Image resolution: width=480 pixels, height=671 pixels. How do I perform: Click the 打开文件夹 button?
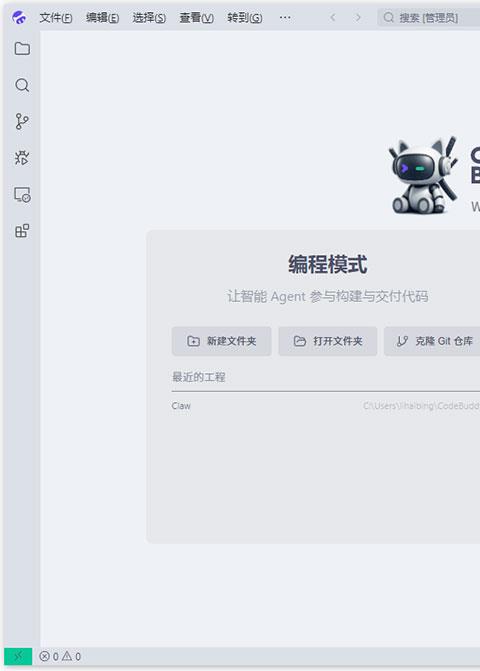click(328, 341)
